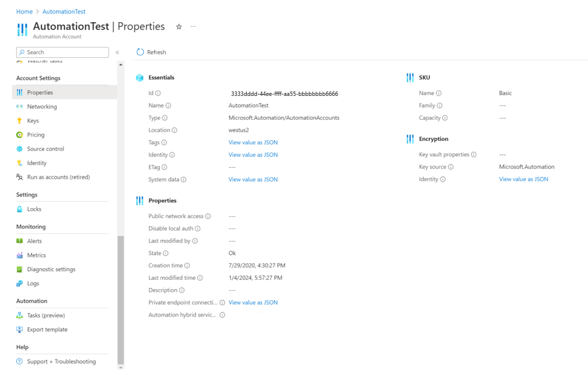
Task: Select the Tasks (preview) icon
Action: [x=19, y=315]
